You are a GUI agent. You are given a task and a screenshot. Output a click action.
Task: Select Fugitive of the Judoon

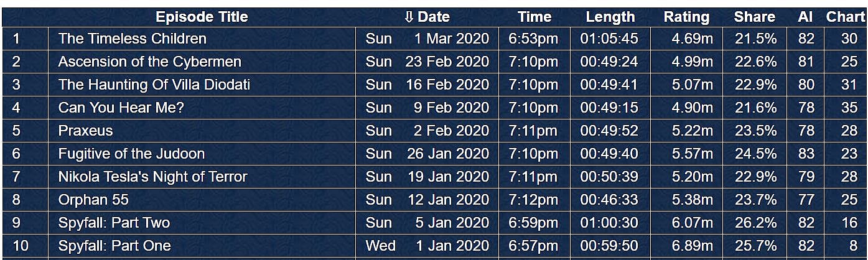[x=131, y=154]
